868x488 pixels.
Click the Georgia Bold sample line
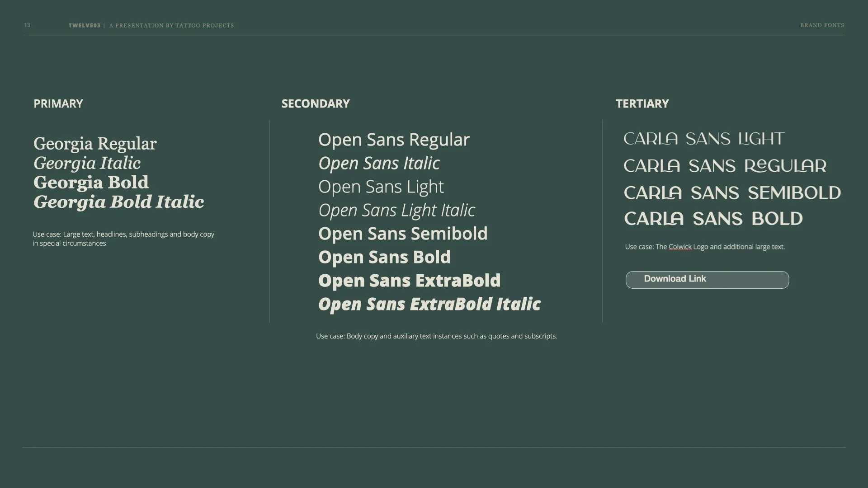(x=91, y=183)
